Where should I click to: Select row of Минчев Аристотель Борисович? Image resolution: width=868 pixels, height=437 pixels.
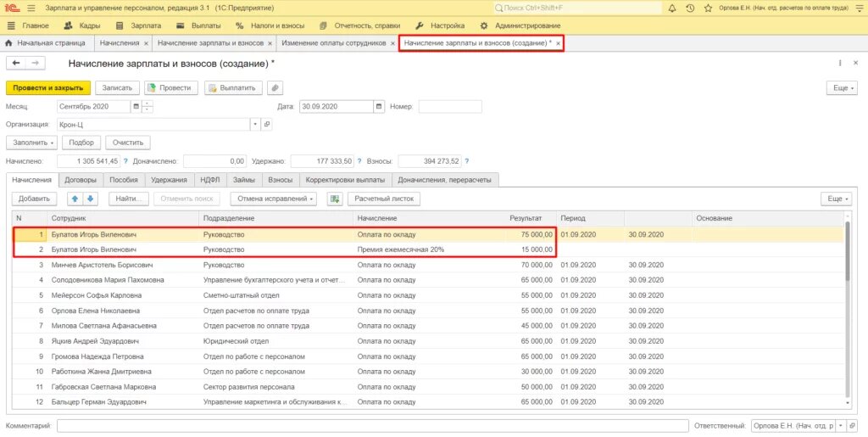click(x=428, y=265)
